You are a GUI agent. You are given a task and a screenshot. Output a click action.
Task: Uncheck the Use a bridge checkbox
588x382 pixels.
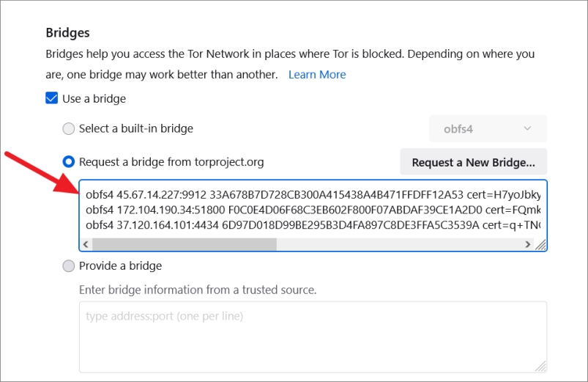coord(52,98)
